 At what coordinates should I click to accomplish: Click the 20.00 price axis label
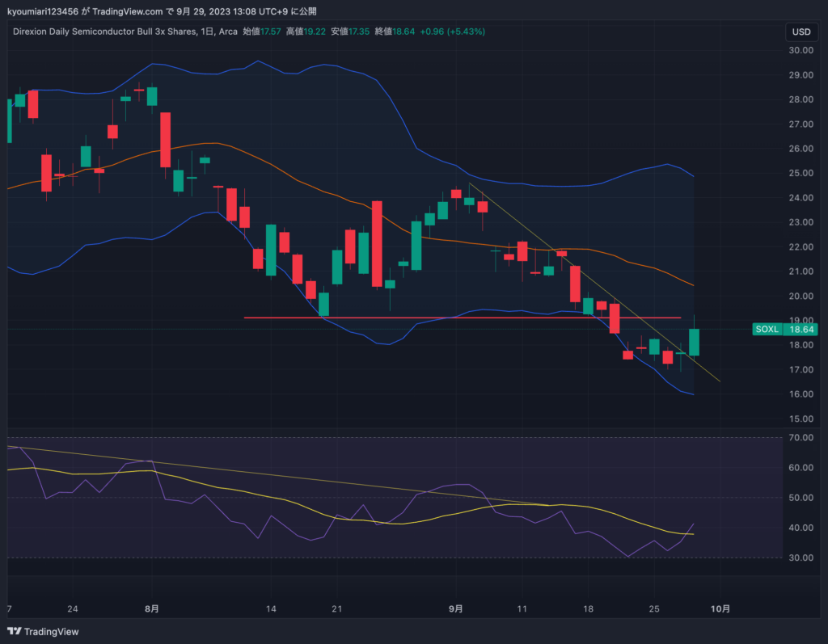801,296
